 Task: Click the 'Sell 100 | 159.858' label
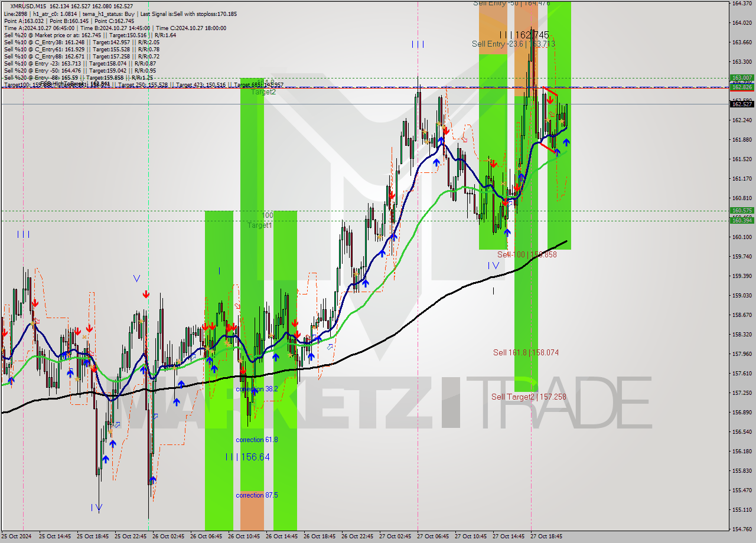tap(527, 254)
